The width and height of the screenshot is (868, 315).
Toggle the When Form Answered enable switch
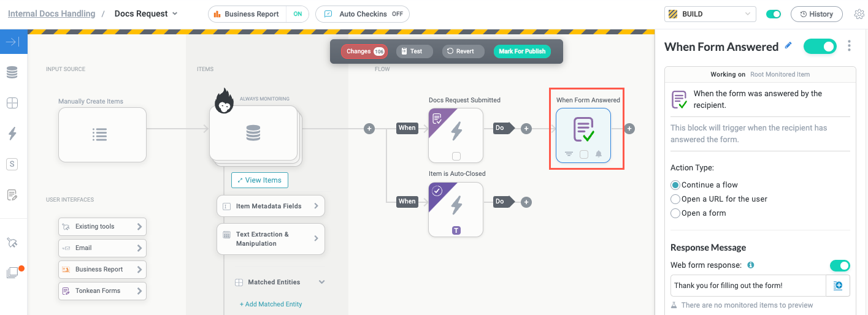pos(820,46)
